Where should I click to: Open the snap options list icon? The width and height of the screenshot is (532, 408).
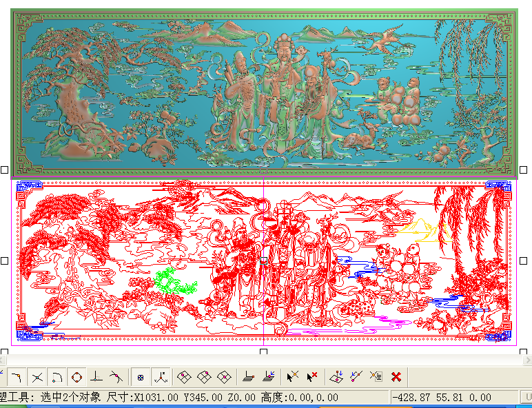pyautogui.click(x=376, y=377)
